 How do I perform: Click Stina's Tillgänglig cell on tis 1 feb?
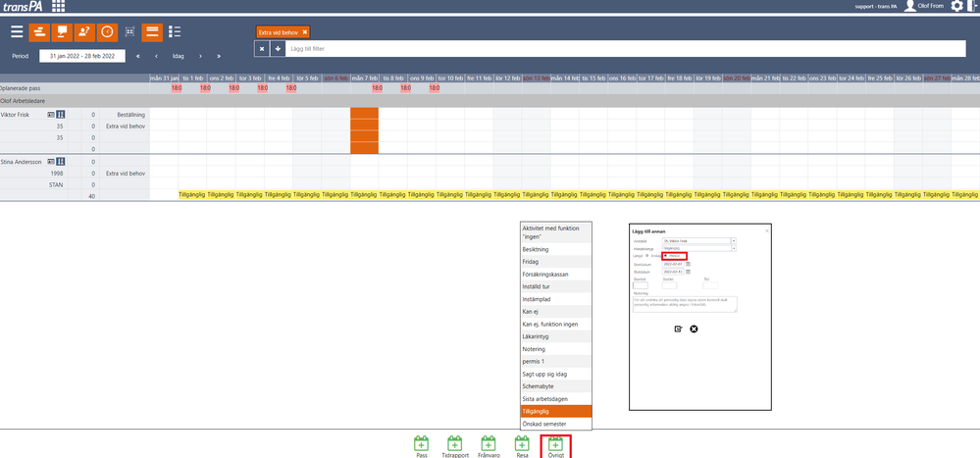[x=192, y=195]
